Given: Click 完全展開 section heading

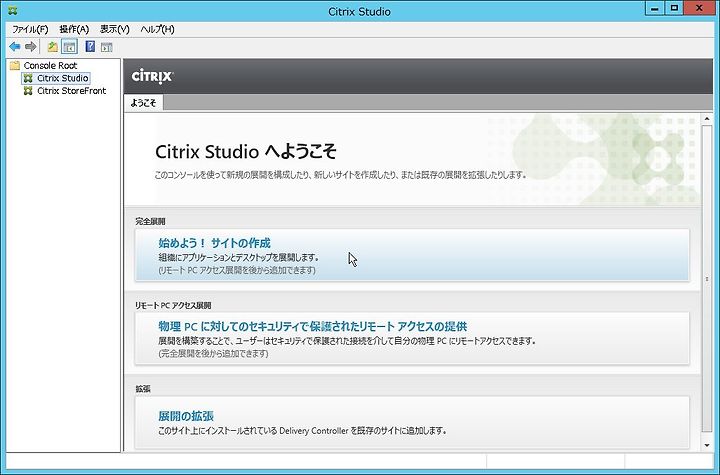Looking at the screenshot, I should pyautogui.click(x=150, y=221).
